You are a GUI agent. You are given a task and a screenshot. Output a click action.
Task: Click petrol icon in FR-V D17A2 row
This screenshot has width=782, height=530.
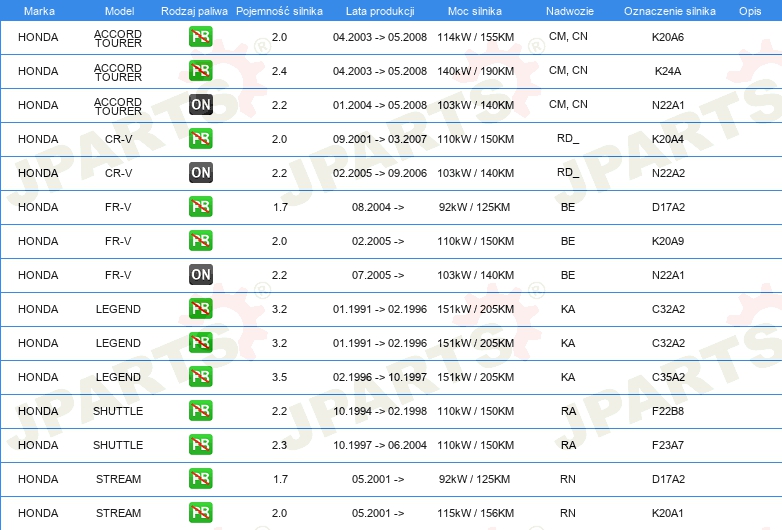(200, 206)
